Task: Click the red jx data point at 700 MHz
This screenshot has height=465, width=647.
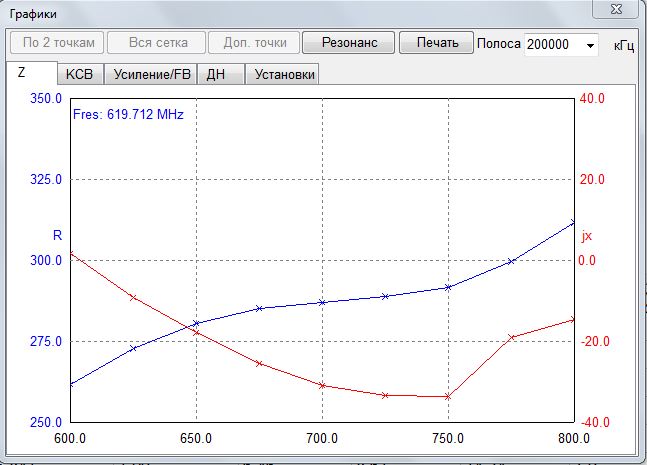Action: (x=322, y=386)
